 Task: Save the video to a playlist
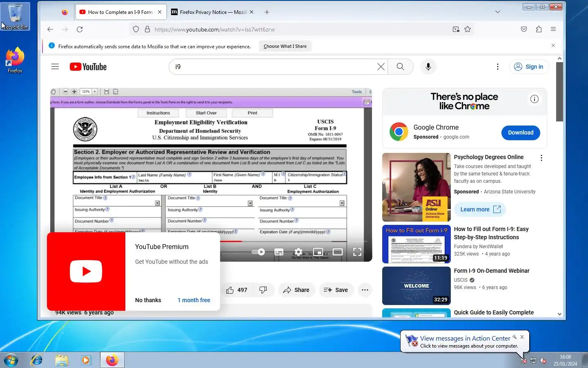point(336,290)
